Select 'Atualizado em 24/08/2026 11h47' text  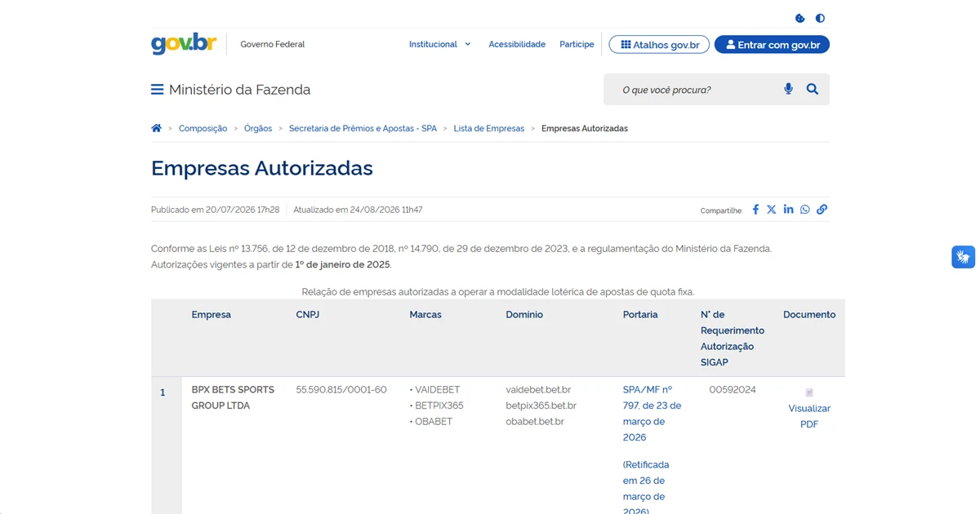point(358,210)
